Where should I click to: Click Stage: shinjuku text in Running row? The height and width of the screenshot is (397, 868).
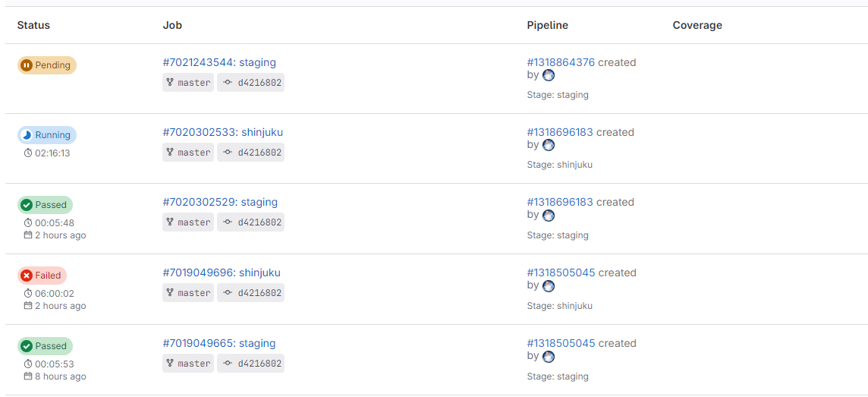(x=560, y=165)
